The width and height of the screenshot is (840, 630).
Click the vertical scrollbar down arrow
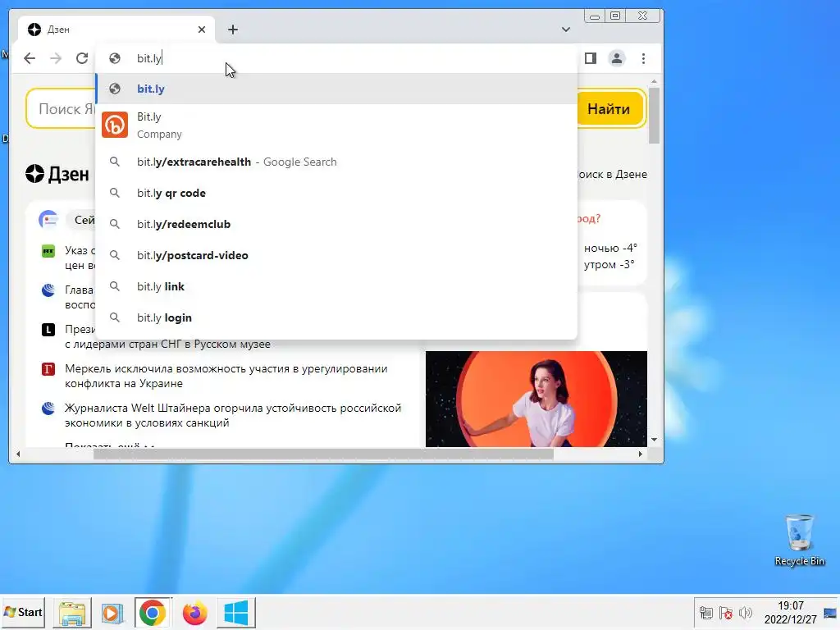coord(654,440)
